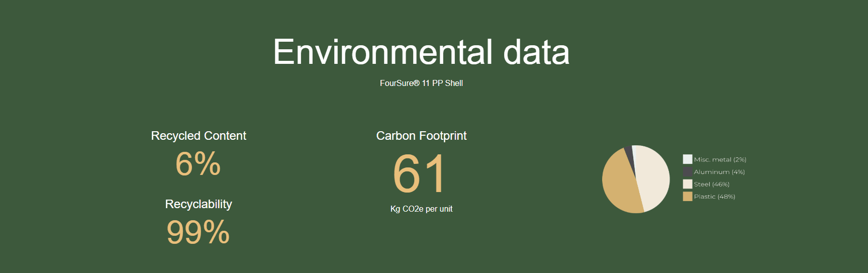Click the Plastic legend color swatch
Image resolution: width=868 pixels, height=273 pixels.
tap(687, 197)
